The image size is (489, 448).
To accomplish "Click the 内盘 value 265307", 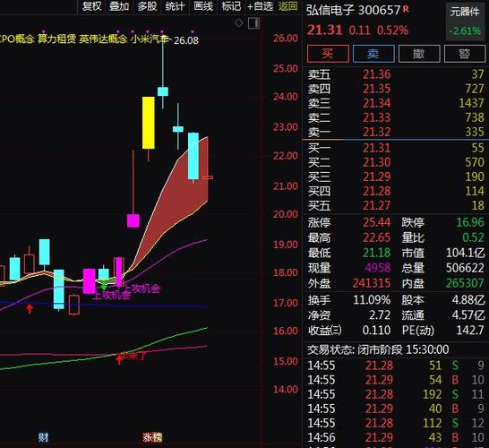I will point(465,283).
